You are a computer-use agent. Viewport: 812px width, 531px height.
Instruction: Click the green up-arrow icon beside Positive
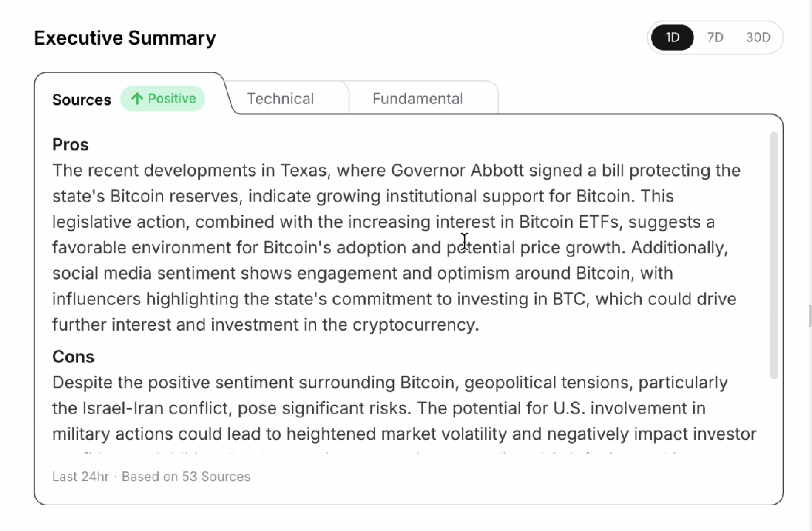pos(137,99)
